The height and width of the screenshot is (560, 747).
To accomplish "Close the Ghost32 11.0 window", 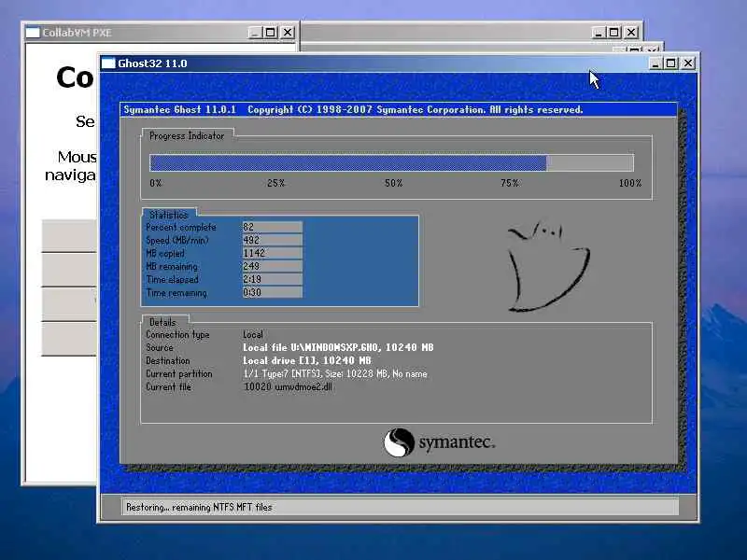I will pos(688,63).
